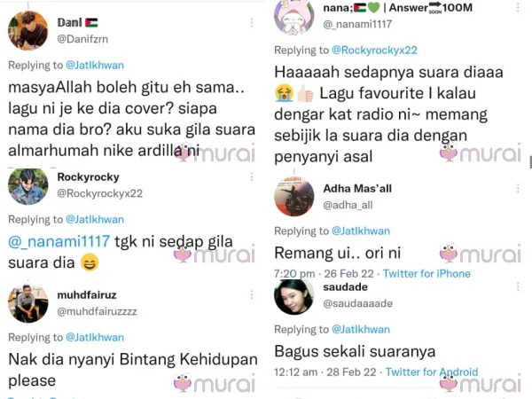The width and height of the screenshot is (532, 399).
Task: Open the @_nanami1117 mention in Rockyrocky's tweet
Action: coord(59,241)
